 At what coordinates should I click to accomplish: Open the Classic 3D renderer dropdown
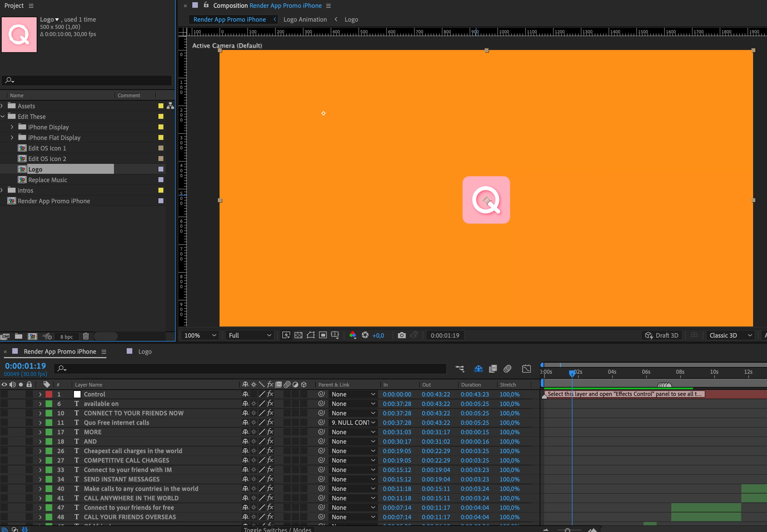[730, 335]
